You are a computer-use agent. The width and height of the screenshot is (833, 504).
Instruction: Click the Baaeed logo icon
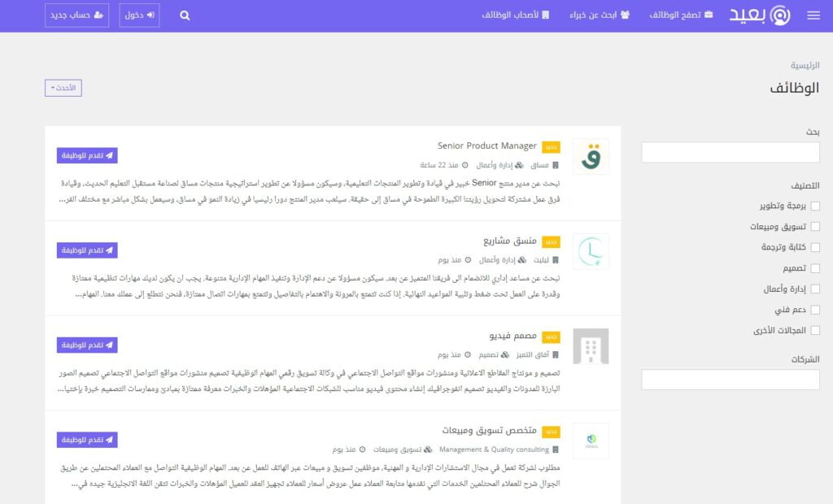click(779, 15)
